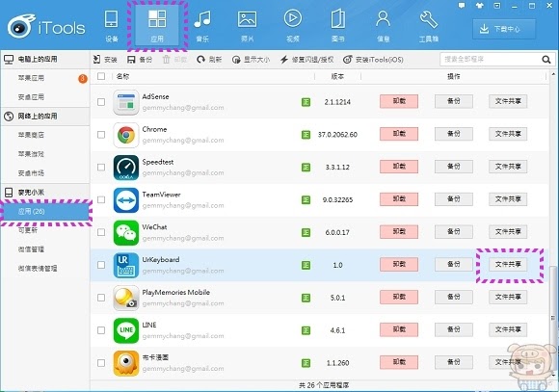Image resolution: width=559 pixels, height=392 pixels.
Task: Uninstall LINE with its red 卸载 button
Action: (399, 329)
